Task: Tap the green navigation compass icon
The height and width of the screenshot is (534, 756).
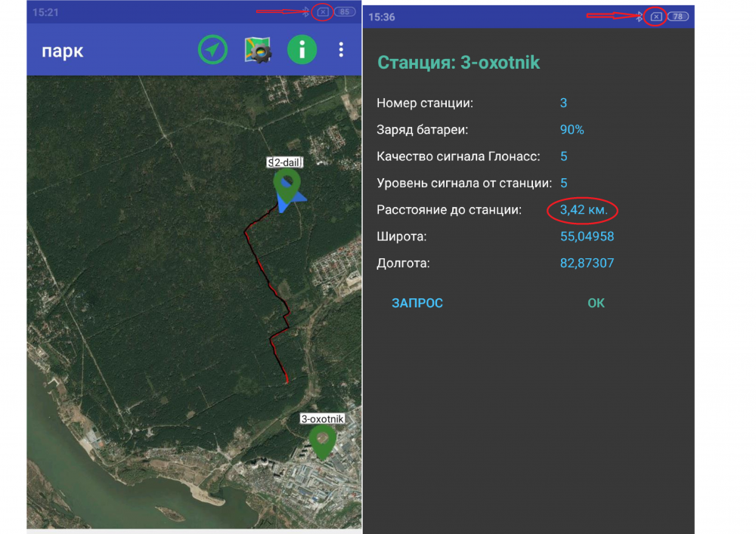Action: coord(212,50)
